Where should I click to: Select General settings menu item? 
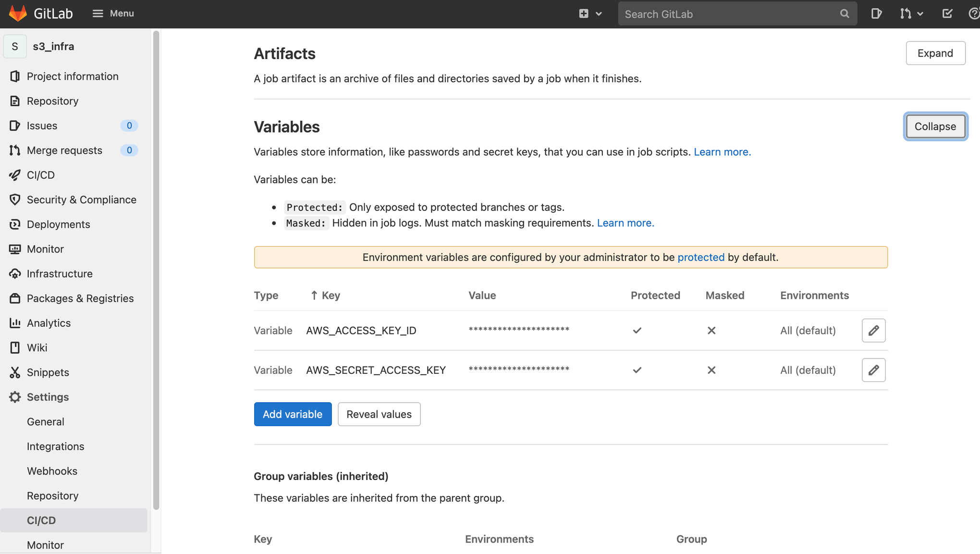(x=45, y=421)
